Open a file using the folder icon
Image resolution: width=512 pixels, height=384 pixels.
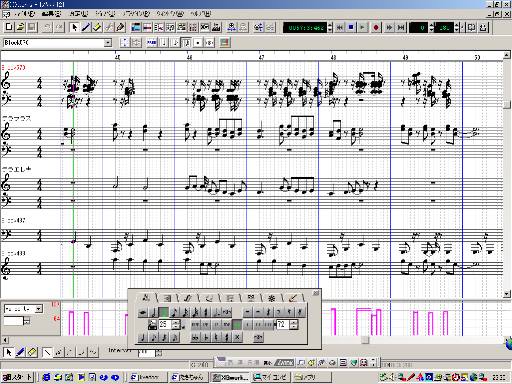point(21,27)
